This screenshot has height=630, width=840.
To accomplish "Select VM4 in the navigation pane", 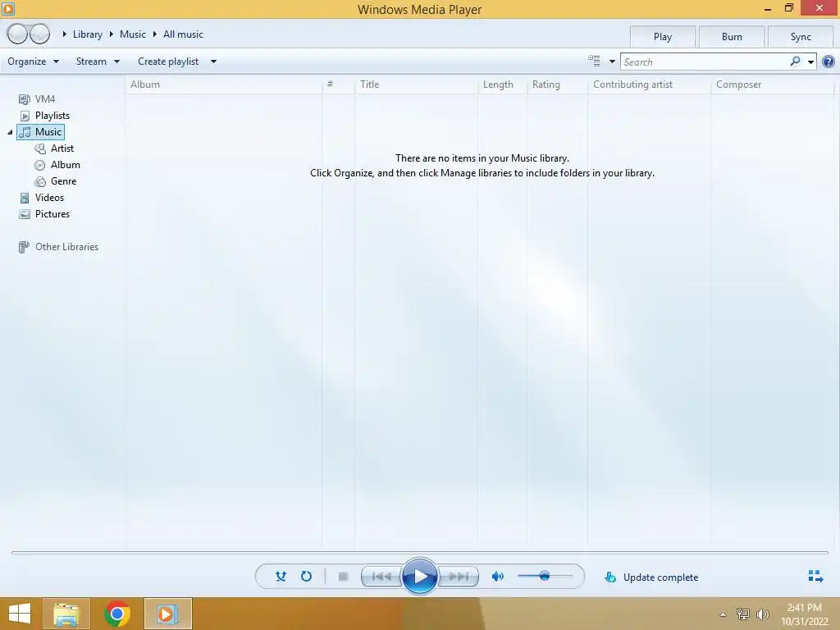I will click(45, 99).
